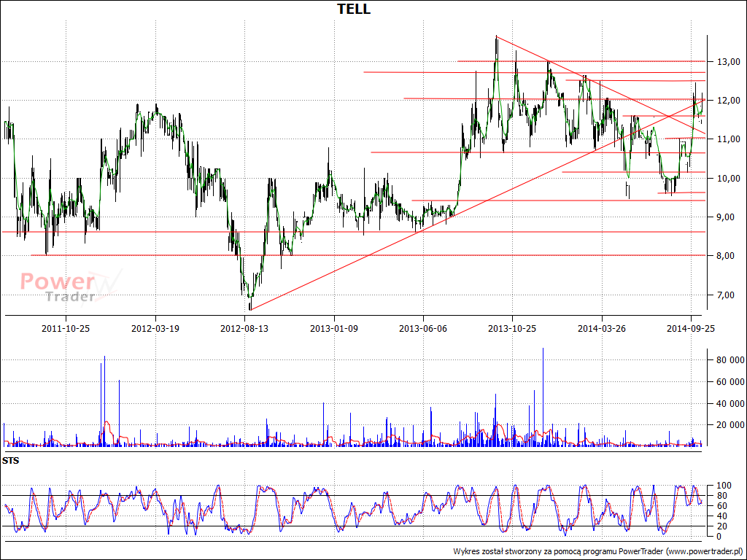The image size is (747, 560).
Task: Click the 10,00 price axis label
Action: [729, 178]
